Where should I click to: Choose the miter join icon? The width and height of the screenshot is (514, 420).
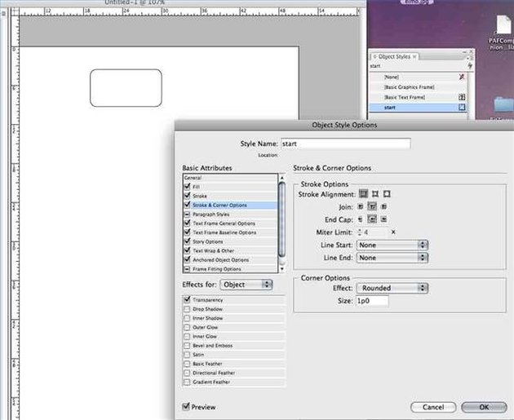[x=361, y=206]
